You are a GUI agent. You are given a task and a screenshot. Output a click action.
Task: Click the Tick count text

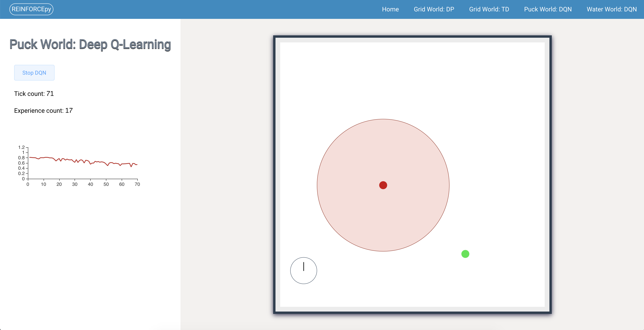(34, 93)
